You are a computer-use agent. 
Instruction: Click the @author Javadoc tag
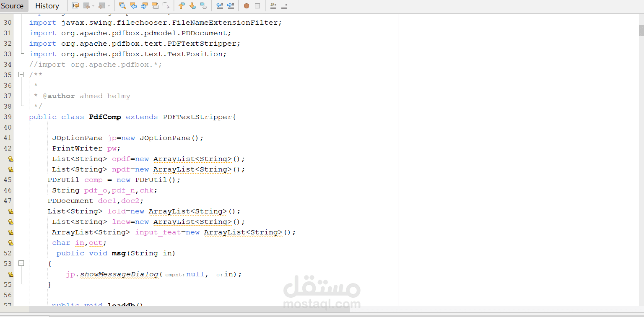coord(59,96)
